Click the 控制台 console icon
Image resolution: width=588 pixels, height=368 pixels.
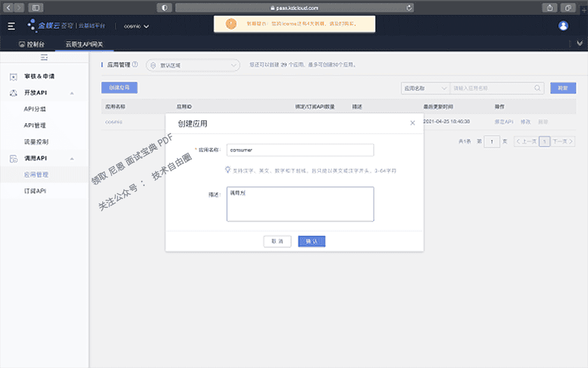(21, 43)
